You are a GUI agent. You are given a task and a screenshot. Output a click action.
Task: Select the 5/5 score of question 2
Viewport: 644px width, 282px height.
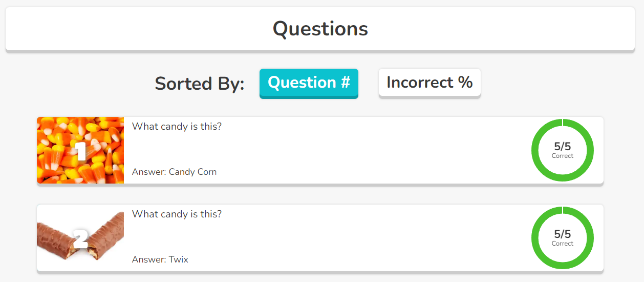click(x=563, y=234)
